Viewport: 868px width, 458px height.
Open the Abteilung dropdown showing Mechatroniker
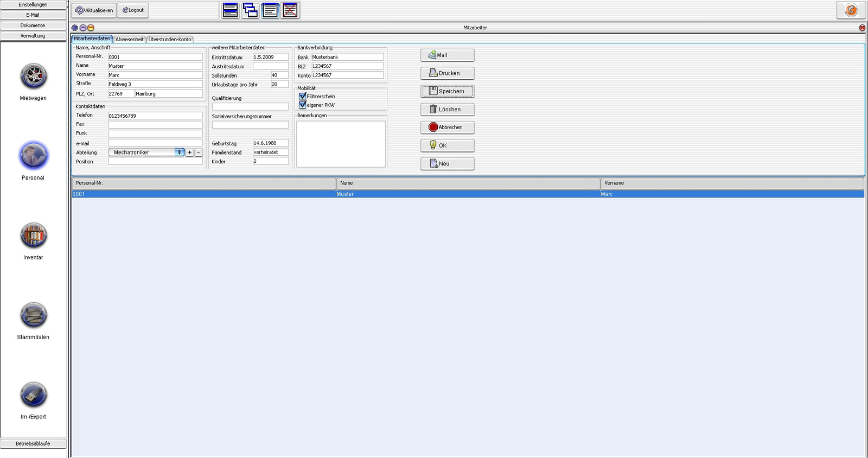[x=146, y=152]
